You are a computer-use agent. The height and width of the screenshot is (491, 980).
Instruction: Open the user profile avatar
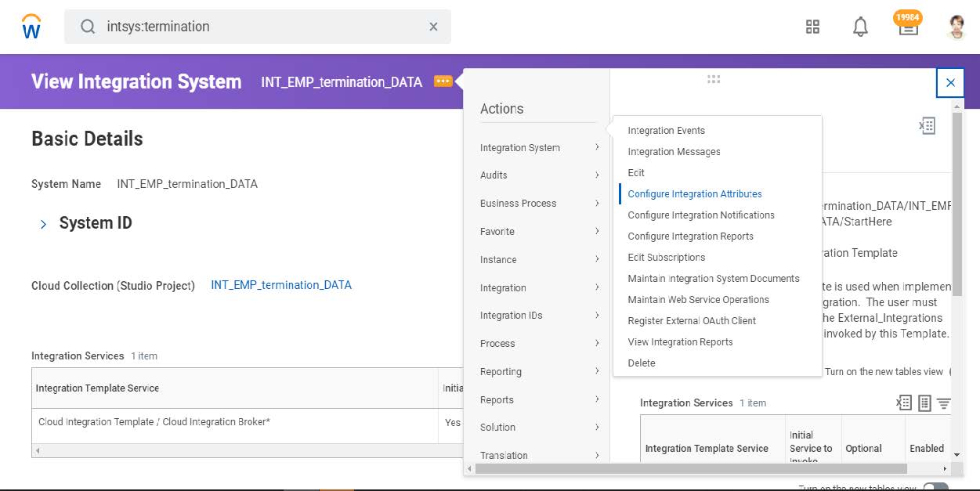click(956, 27)
